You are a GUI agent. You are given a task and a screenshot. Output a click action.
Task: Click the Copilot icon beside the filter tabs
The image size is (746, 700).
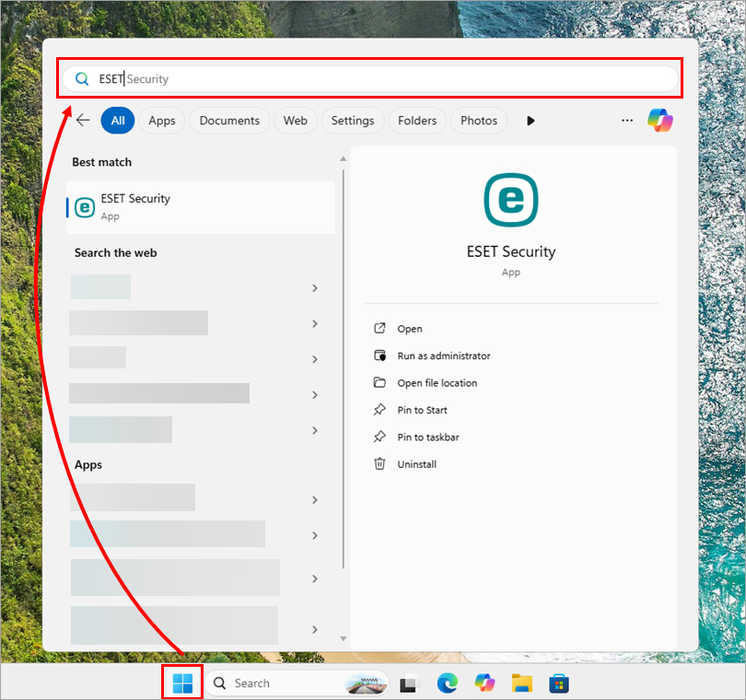point(660,120)
